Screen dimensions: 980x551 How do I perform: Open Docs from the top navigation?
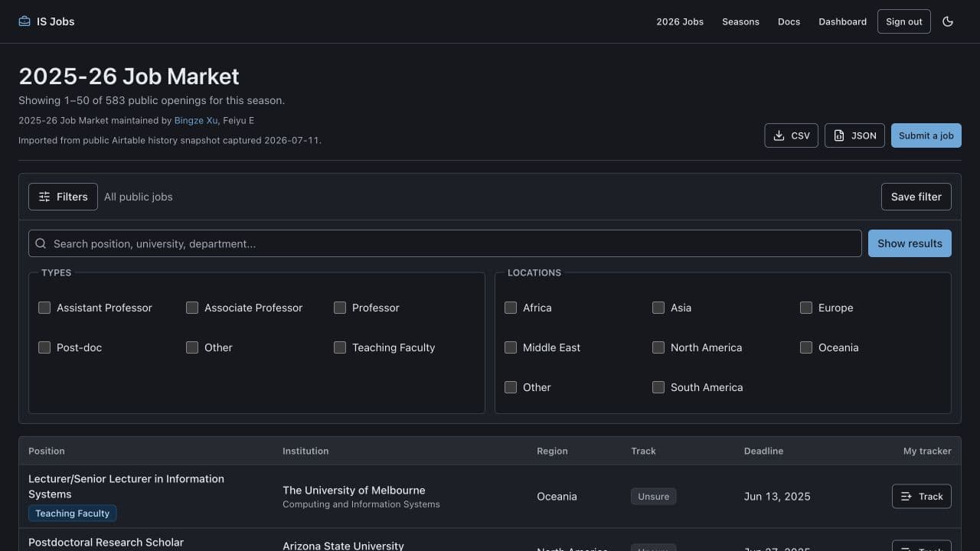[x=789, y=21]
